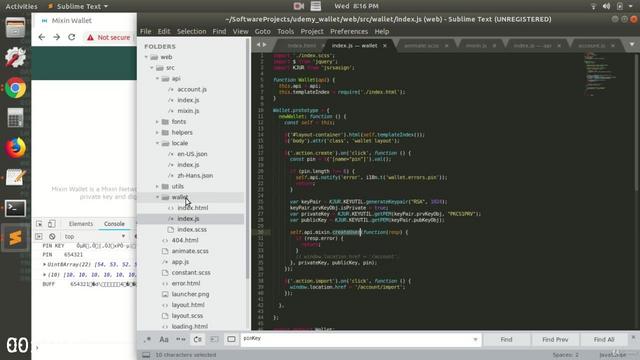Toggle the side bar status bar icon
This screenshot has height=360, width=640.
146,355
